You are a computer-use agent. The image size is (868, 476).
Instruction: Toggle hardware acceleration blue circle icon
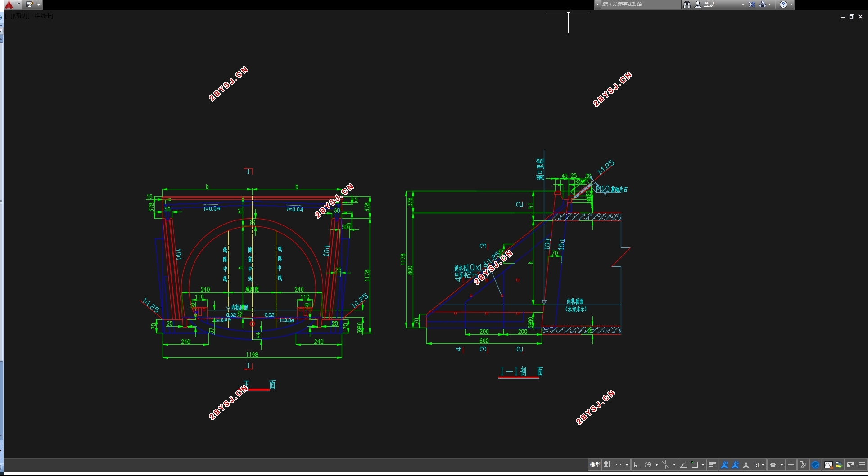click(815, 465)
